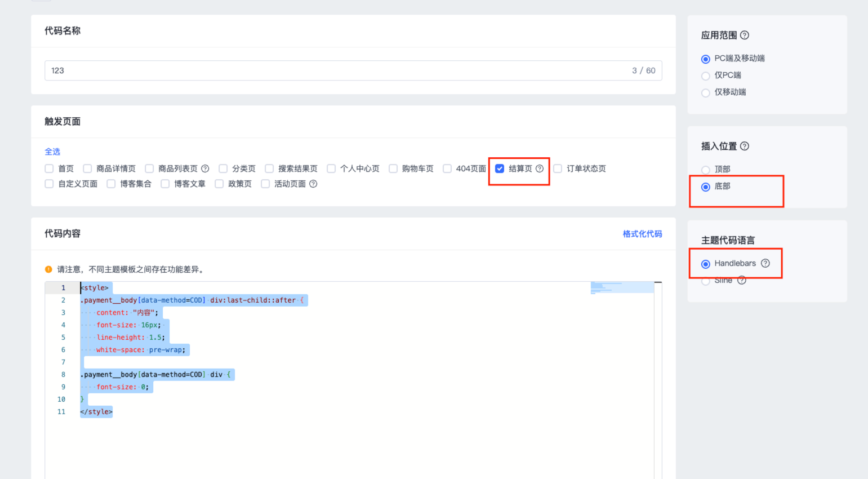
Task: Click the 代码名称 input field
Action: (338, 70)
